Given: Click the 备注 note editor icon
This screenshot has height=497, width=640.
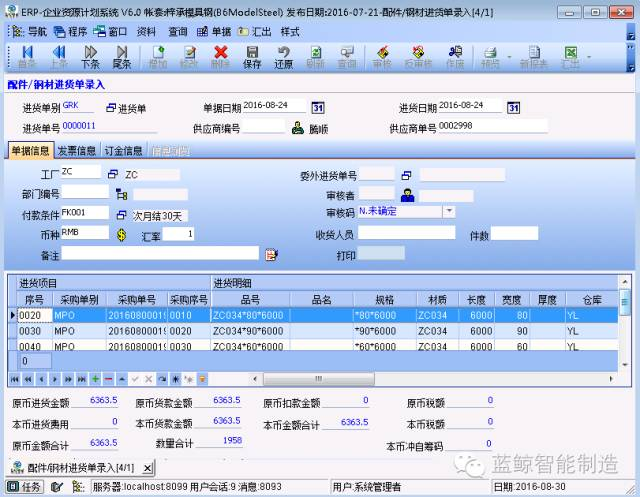Looking at the screenshot, I should (x=271, y=255).
